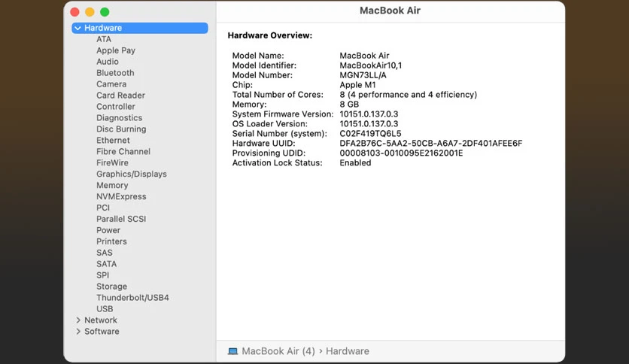Select ATA in the sidebar
This screenshot has height=364, width=629.
pos(104,39)
